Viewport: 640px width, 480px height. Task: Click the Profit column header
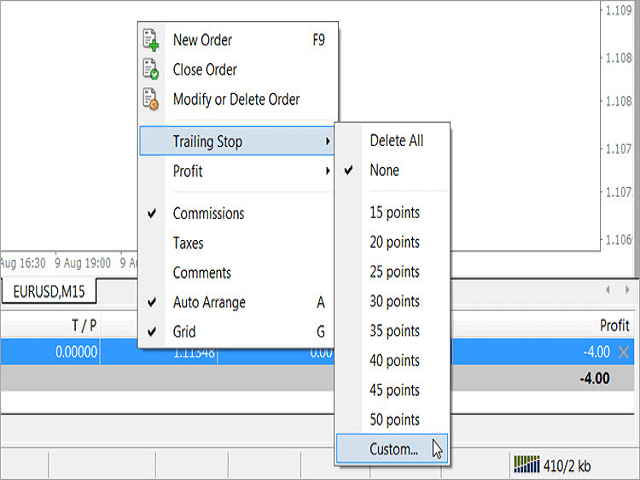[614, 325]
